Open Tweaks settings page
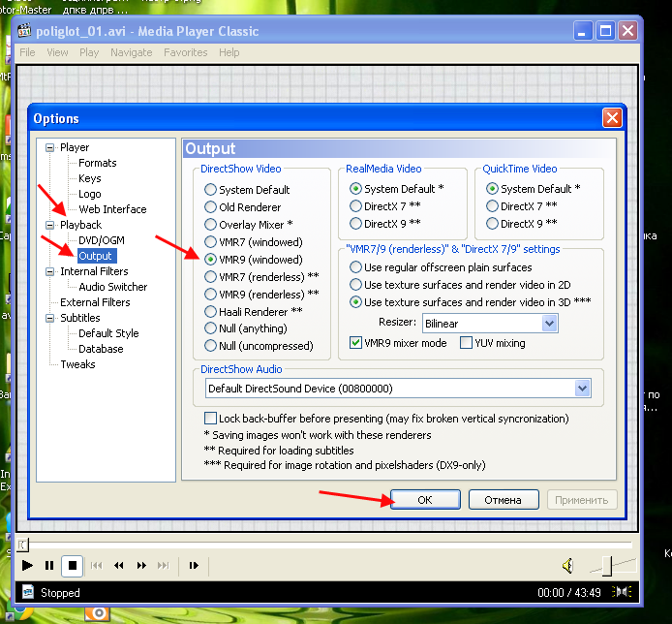The width and height of the screenshot is (672, 624). 77,364
